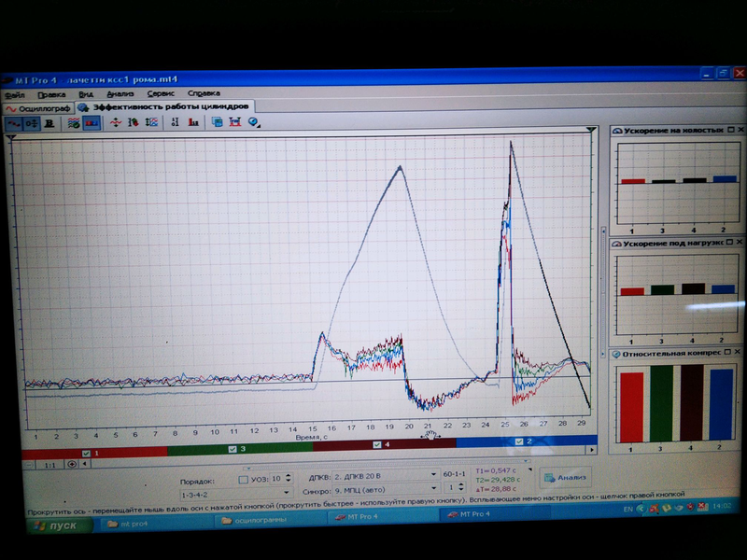Viewport: 747px width, 560px height.
Task: Adjust the stepper showing value 1
Action: (461, 487)
